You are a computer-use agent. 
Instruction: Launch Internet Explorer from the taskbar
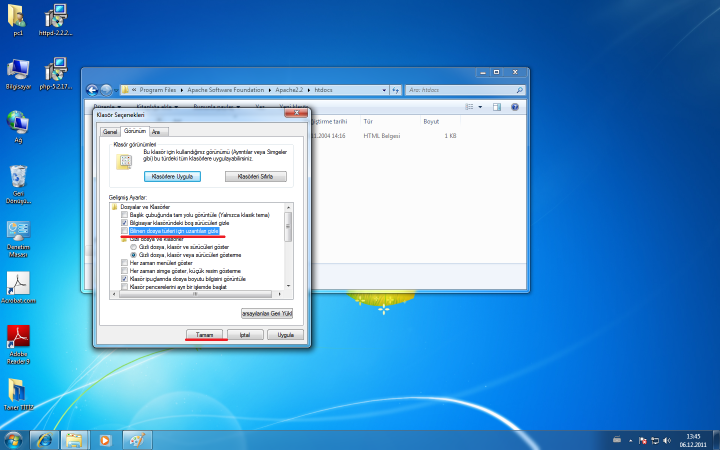point(44,439)
